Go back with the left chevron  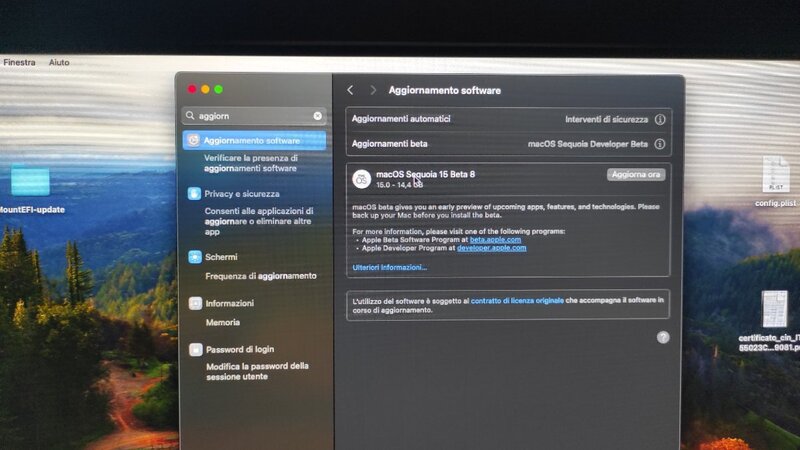coord(350,90)
